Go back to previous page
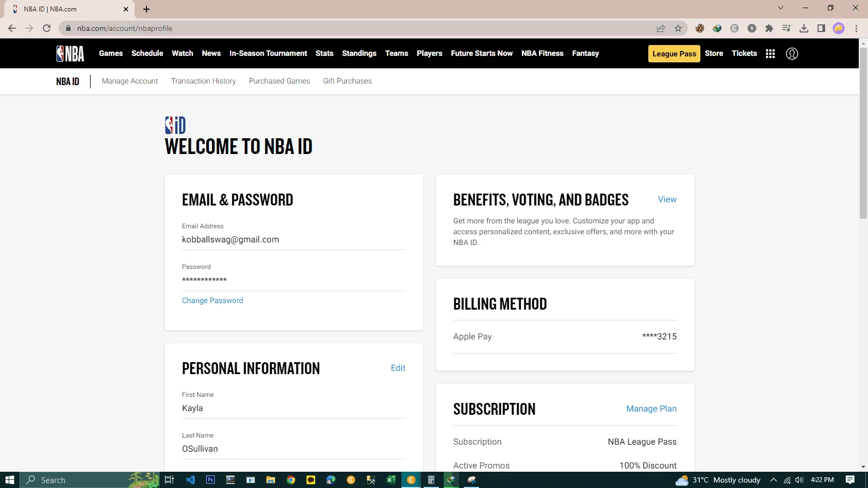 click(x=12, y=28)
